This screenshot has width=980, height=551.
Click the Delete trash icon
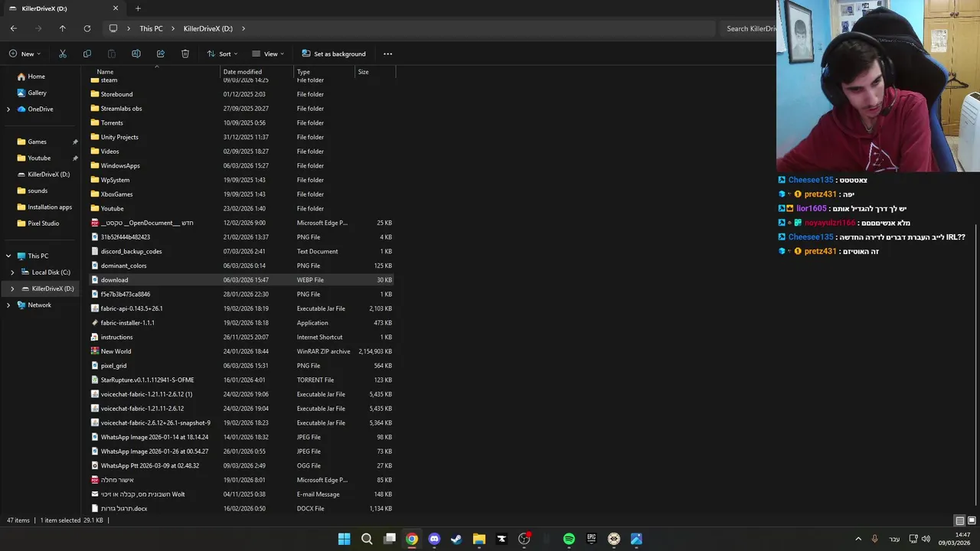tap(185, 54)
